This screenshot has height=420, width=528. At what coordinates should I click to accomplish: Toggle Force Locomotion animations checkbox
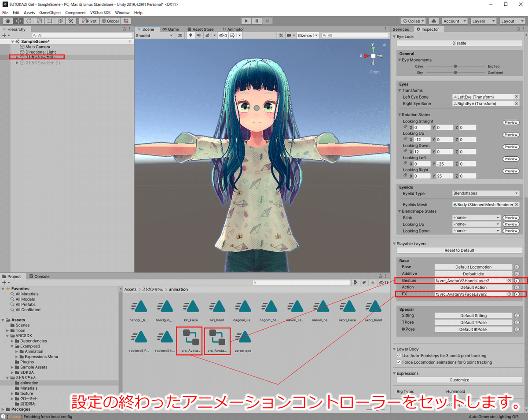(x=400, y=362)
